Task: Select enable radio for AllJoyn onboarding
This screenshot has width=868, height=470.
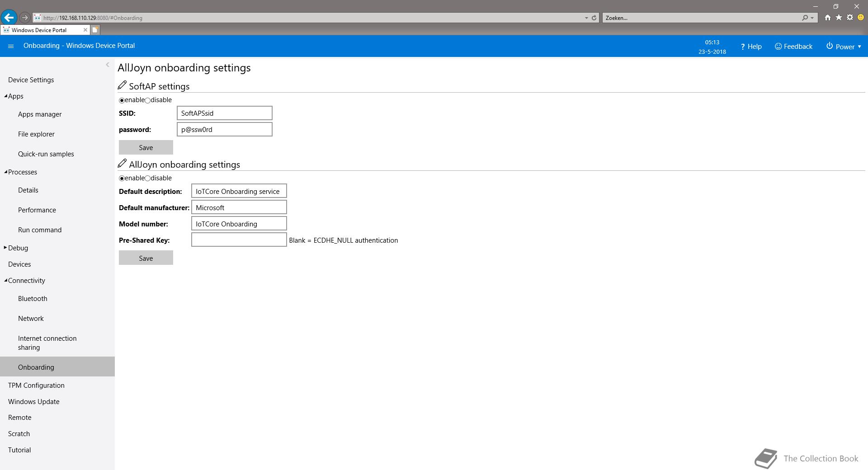Action: click(122, 179)
